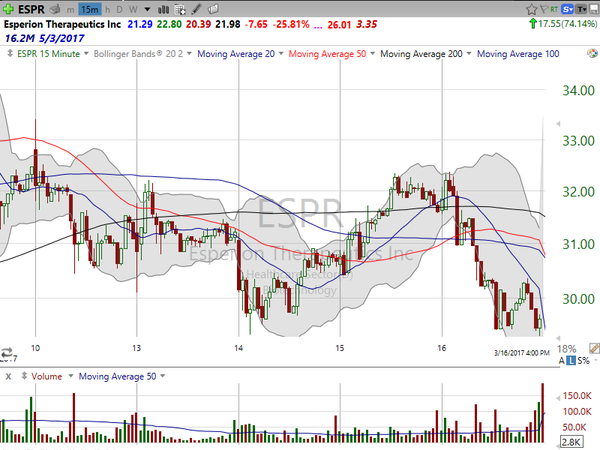Viewport: 600px width, 450px height.
Task: Expand the Volume dropdown arrow
Action: [x=70, y=376]
